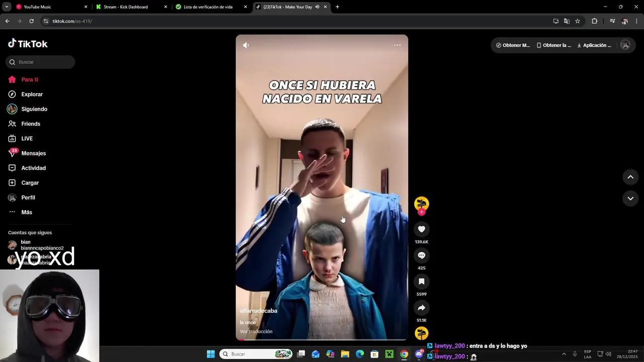This screenshot has width=644, height=362.
Task: Bookmark this page with the star
Action: click(578, 21)
